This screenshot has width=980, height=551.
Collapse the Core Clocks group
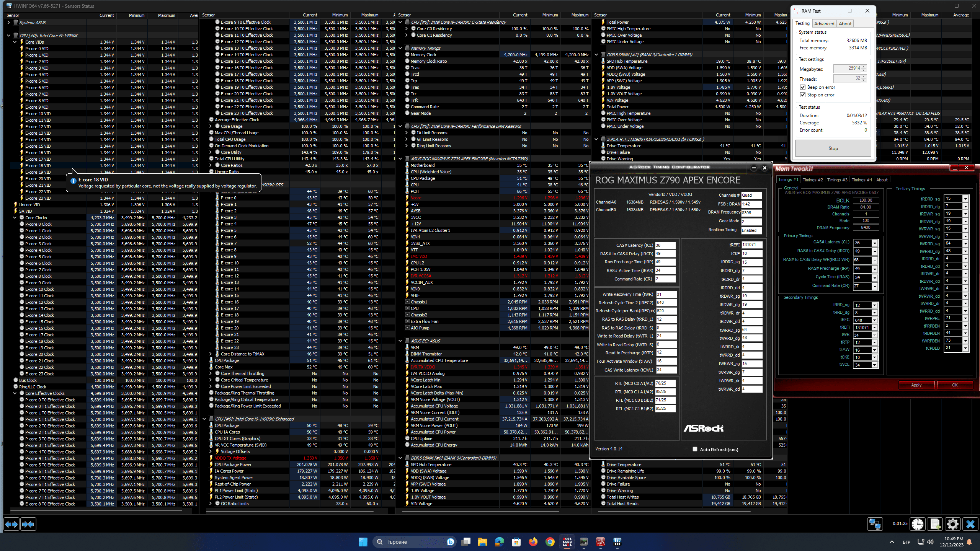(x=15, y=218)
